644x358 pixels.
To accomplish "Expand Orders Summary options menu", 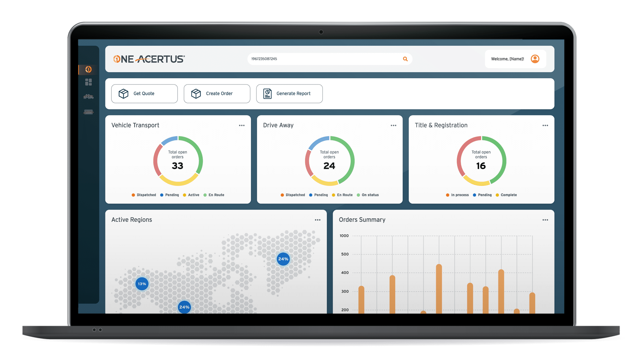I will point(545,220).
